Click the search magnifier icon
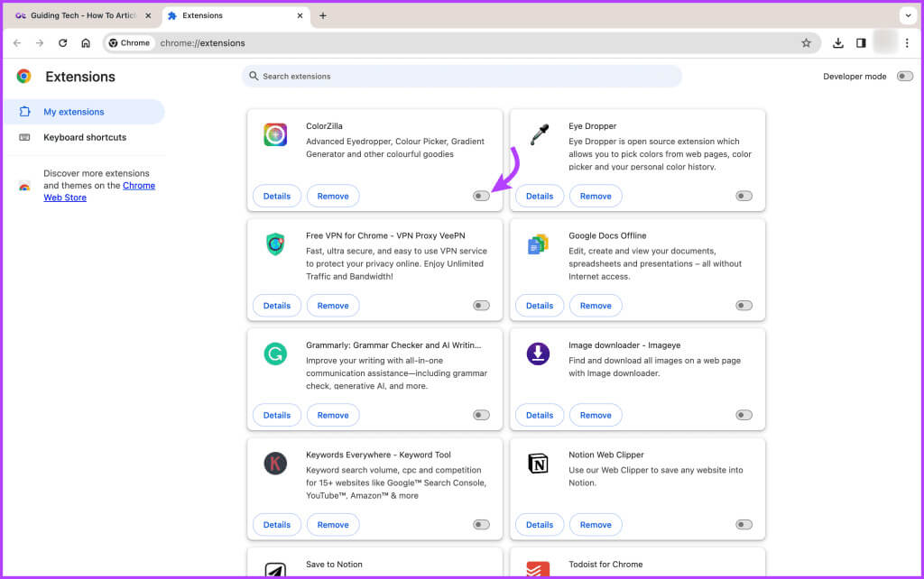924x579 pixels. pos(254,76)
